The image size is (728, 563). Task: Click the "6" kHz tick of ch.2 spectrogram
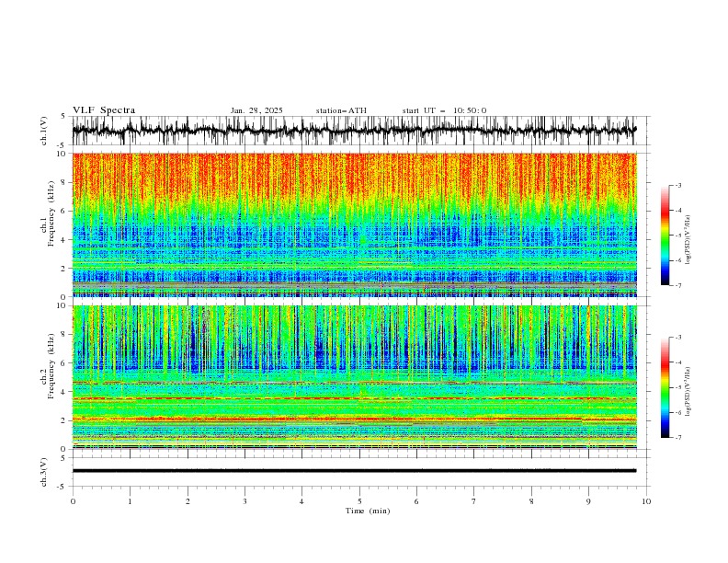(65, 363)
